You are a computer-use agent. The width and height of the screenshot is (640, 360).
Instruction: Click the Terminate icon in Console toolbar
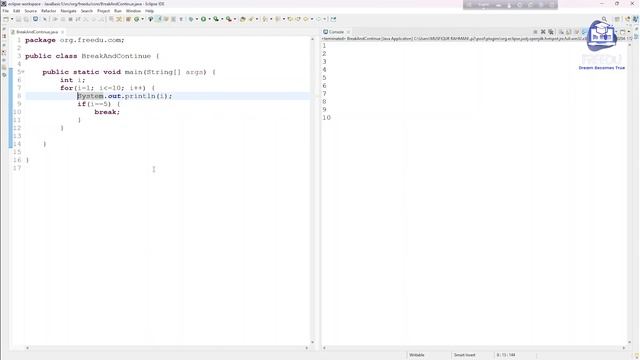tap(535, 32)
